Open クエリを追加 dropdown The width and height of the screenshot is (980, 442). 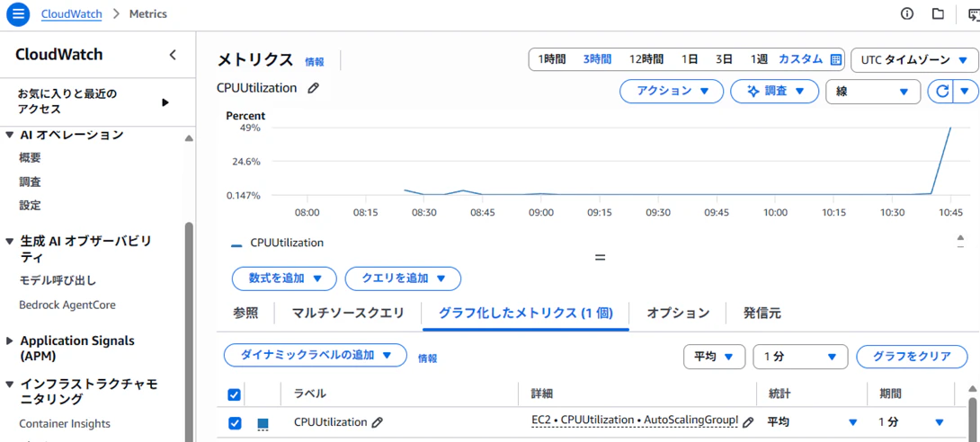coord(403,278)
